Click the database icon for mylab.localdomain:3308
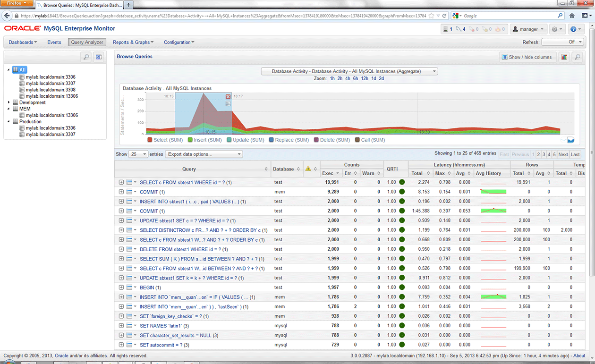This screenshot has width=595, height=364. [x=22, y=90]
